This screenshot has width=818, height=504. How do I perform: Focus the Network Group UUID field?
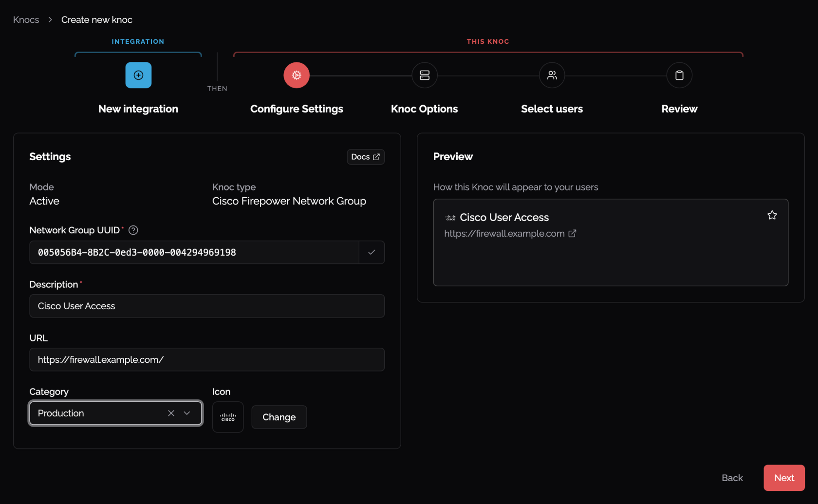click(194, 252)
